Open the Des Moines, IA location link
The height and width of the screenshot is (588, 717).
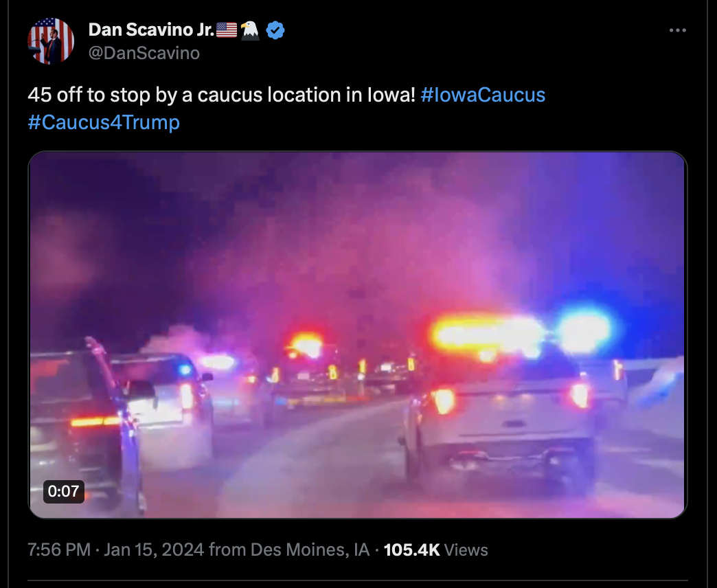[310, 550]
